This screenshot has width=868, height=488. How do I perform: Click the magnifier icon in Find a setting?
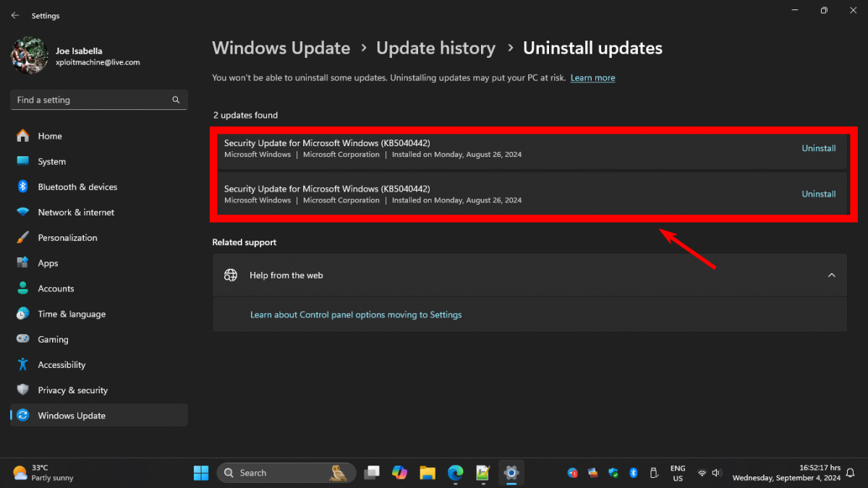pyautogui.click(x=176, y=100)
